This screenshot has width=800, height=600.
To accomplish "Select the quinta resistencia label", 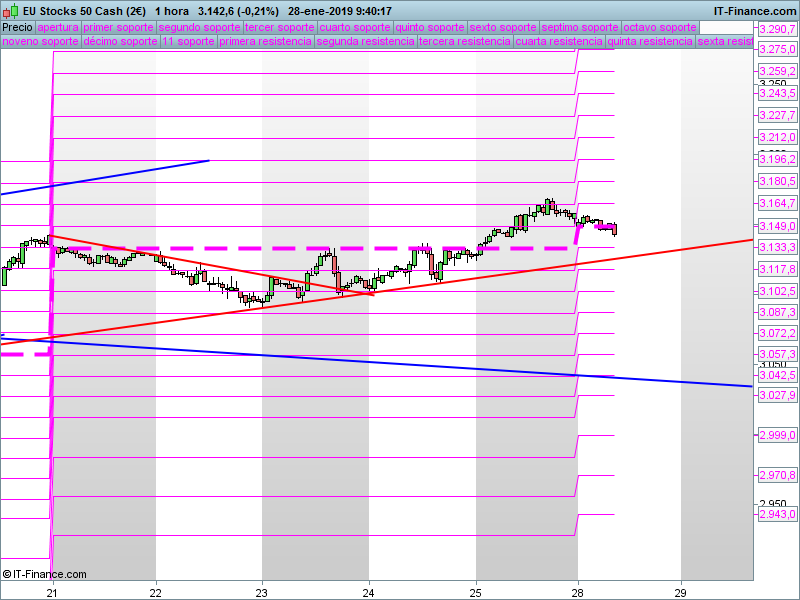I will (650, 41).
